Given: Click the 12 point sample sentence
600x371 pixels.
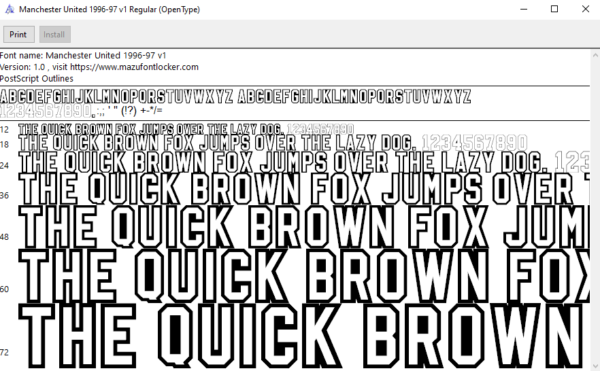Looking at the screenshot, I should click(186, 129).
